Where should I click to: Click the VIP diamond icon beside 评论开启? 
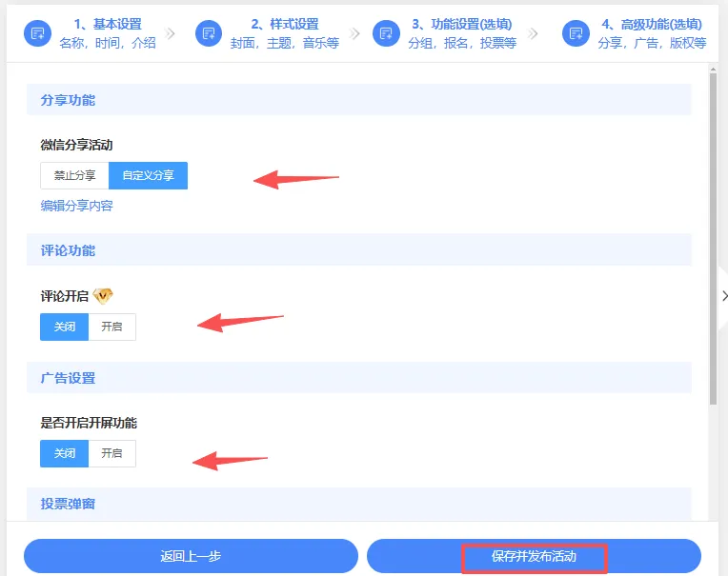103,296
